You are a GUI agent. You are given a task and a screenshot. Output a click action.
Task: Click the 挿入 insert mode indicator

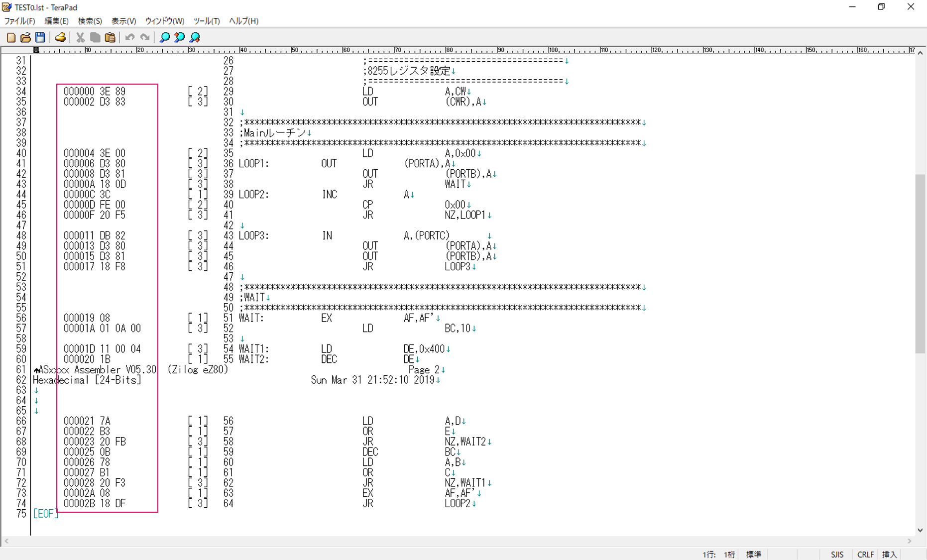(x=890, y=554)
